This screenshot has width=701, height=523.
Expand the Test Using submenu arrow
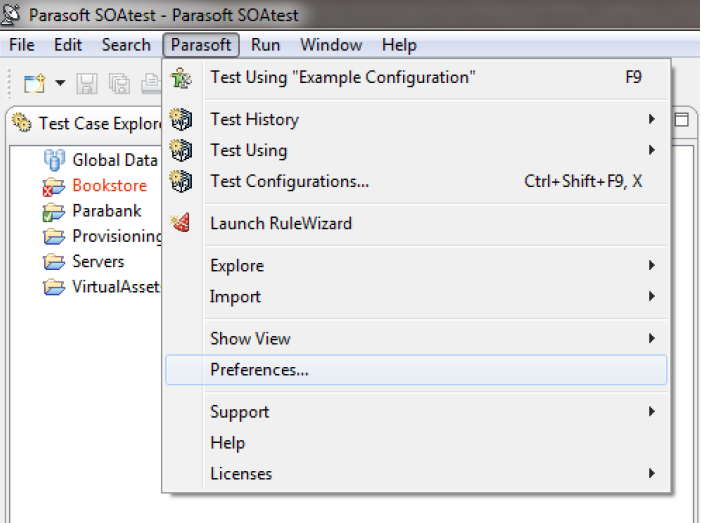[652, 150]
